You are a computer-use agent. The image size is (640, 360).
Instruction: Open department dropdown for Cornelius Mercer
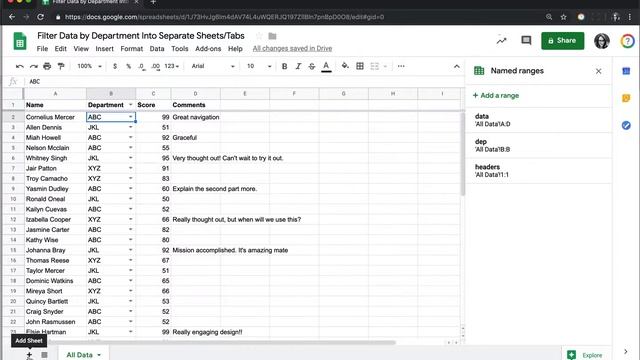(131, 117)
